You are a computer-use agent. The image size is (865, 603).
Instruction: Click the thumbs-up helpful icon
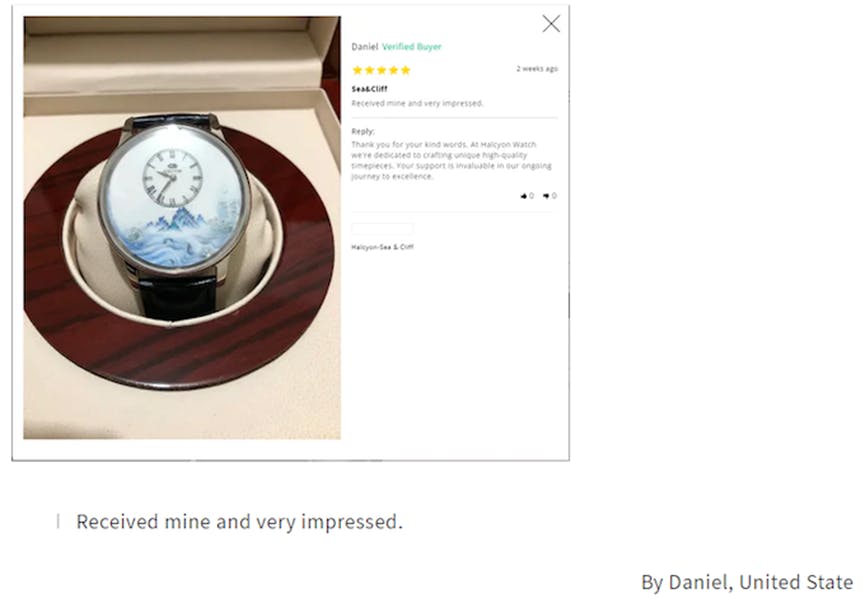[524, 196]
